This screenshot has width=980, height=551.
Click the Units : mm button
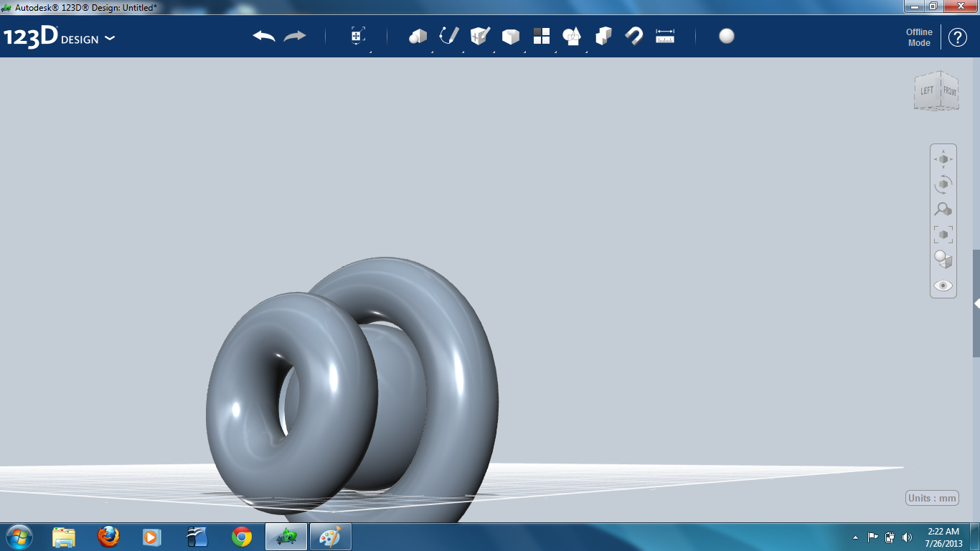point(931,497)
